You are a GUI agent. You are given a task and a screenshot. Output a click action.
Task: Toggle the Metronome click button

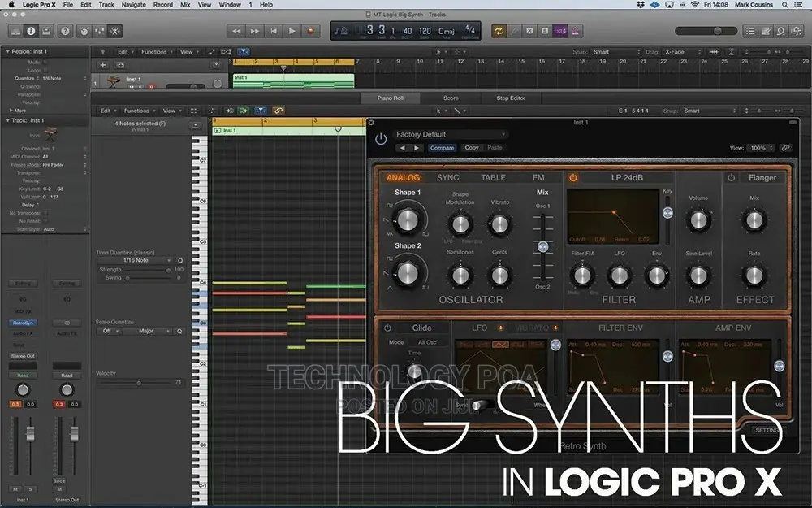pyautogui.click(x=576, y=31)
